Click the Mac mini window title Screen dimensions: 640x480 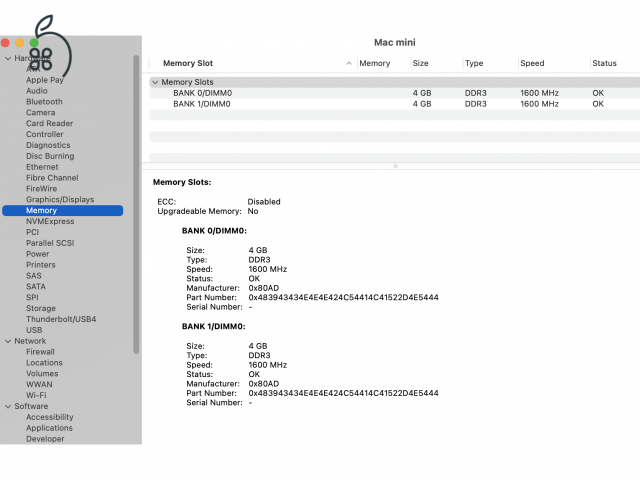pyautogui.click(x=395, y=42)
